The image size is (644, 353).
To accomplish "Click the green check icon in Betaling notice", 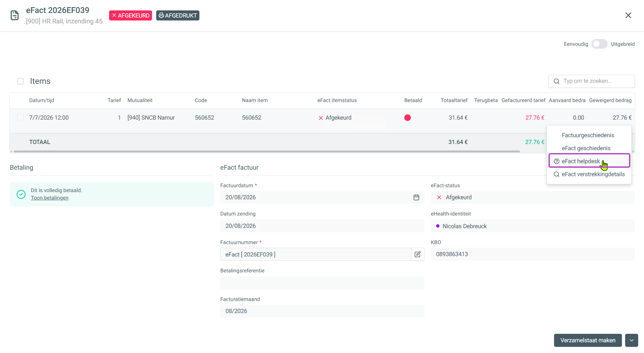I will coord(21,194).
